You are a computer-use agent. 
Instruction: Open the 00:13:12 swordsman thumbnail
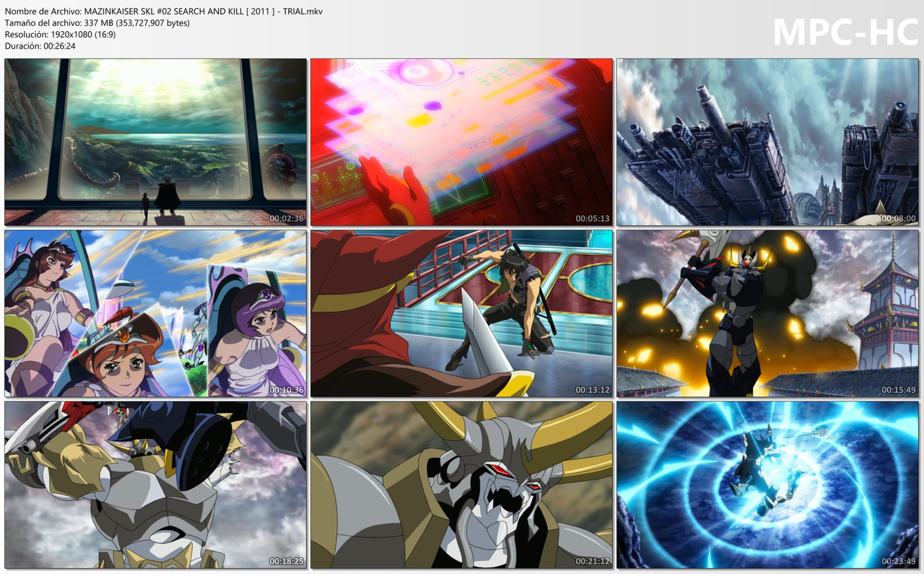pos(461,313)
